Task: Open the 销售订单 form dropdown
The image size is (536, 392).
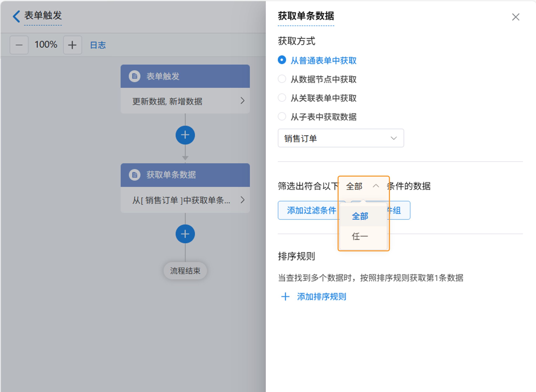Action: [x=341, y=138]
